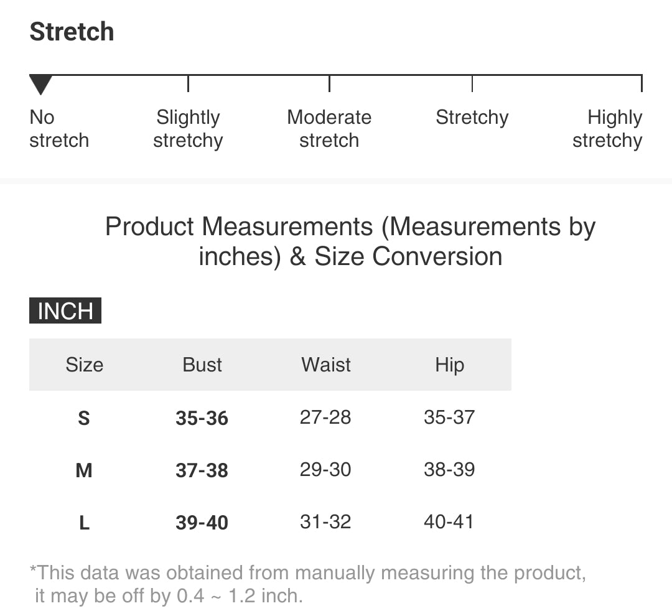Image resolution: width=672 pixels, height=616 pixels.
Task: Click the Hip column header
Action: tap(449, 365)
